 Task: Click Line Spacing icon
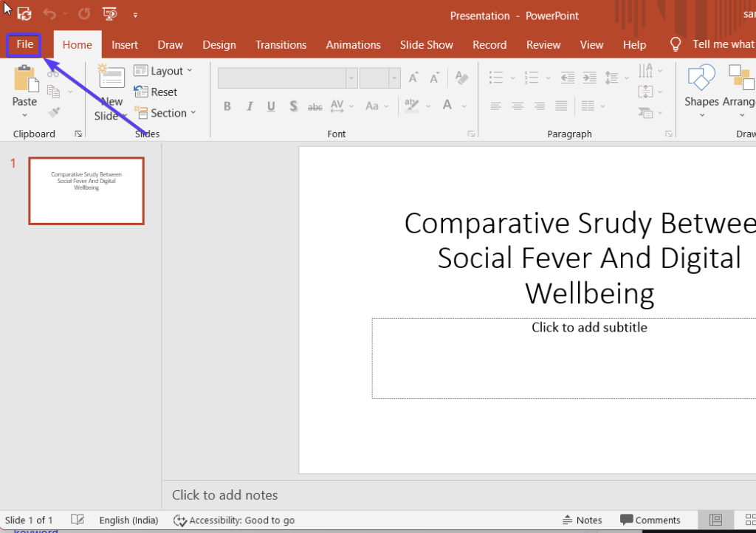[x=611, y=78]
